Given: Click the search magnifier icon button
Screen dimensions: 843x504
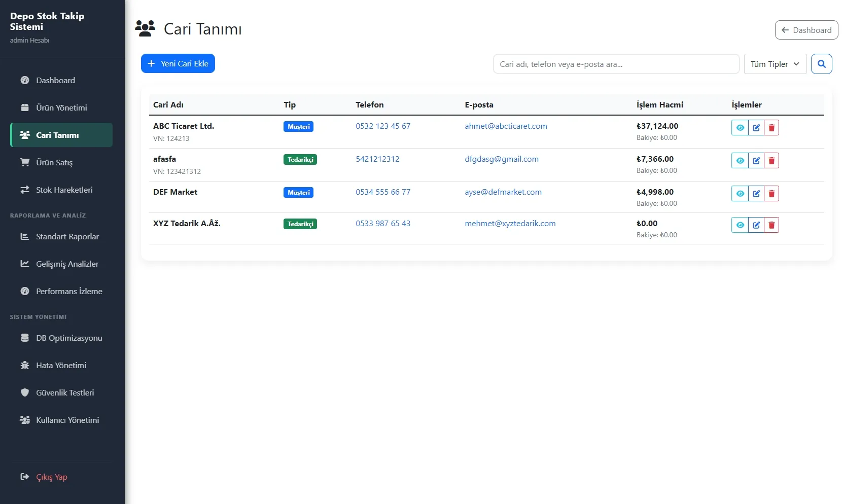Looking at the screenshot, I should point(821,64).
